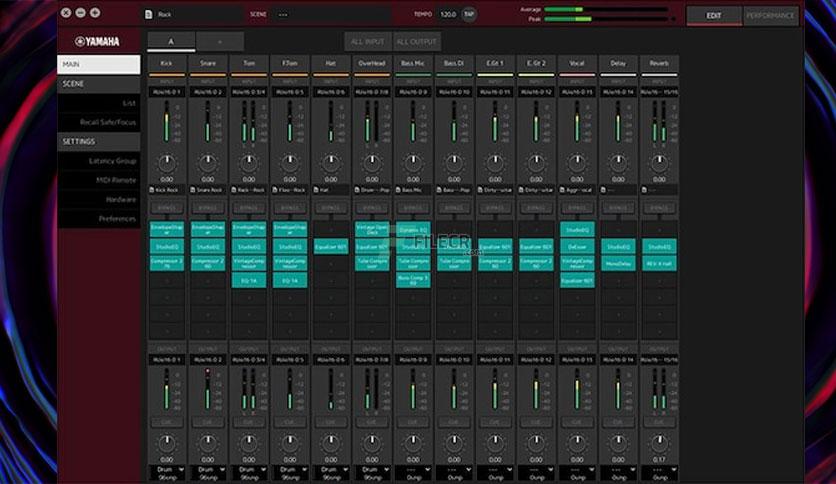Open latency group dropdown under Kick
Screen dimensions: 836x484
[x=167, y=473]
